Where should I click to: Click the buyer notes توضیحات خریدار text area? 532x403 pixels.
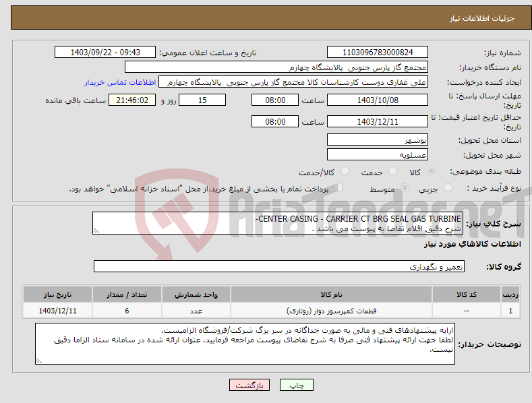(245, 344)
